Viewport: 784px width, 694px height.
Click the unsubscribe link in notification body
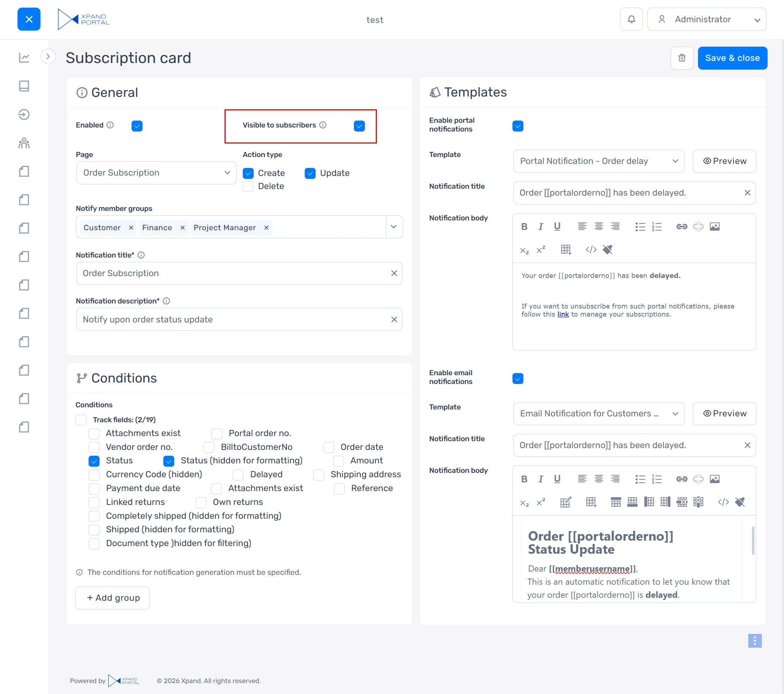tap(563, 314)
